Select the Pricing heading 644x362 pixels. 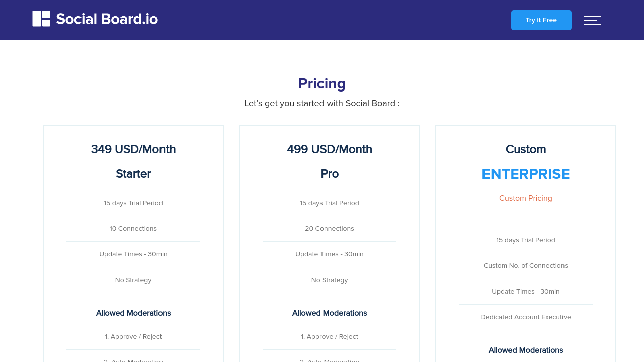click(322, 83)
